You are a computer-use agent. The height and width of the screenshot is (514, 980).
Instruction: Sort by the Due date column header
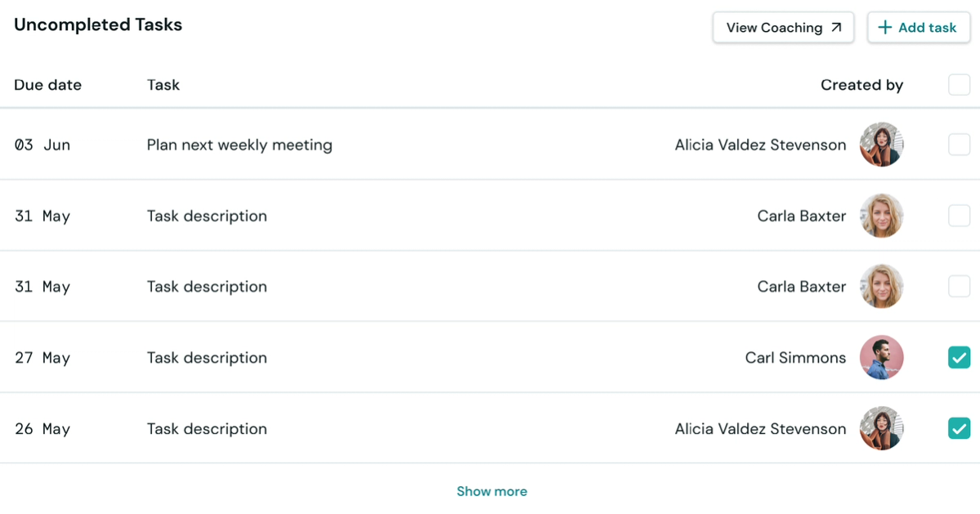(x=47, y=85)
